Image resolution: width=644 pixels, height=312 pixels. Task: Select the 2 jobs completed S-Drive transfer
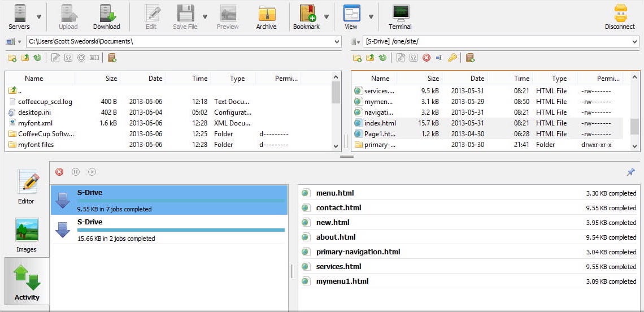(169, 229)
